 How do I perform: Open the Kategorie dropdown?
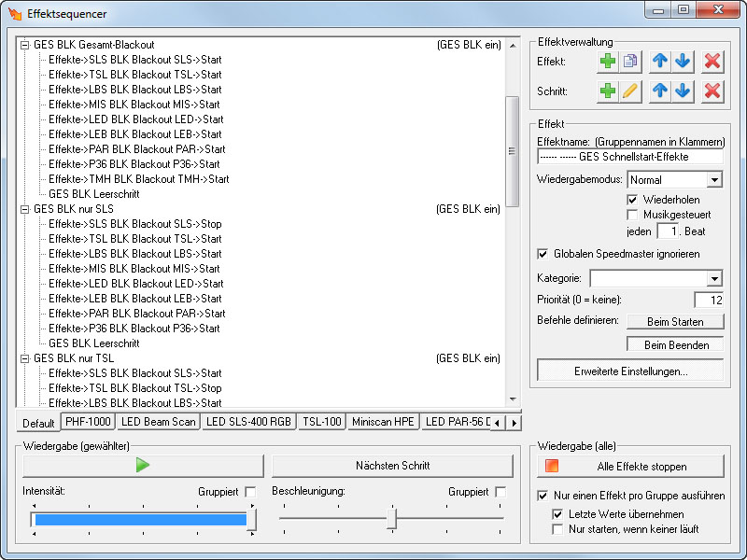(x=714, y=278)
